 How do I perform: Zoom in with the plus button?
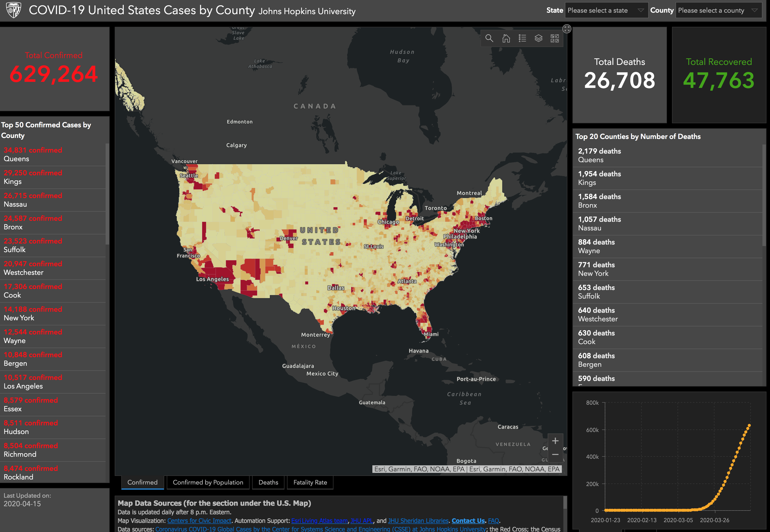(x=555, y=441)
